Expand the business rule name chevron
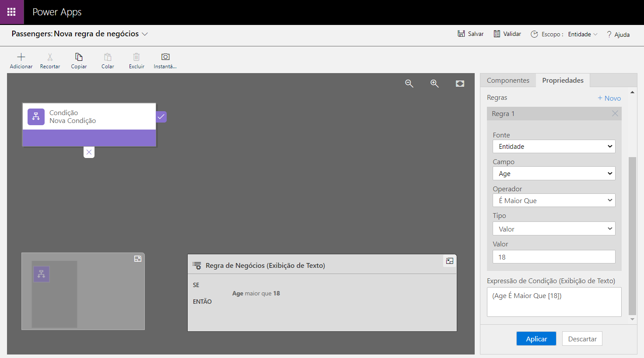The width and height of the screenshot is (644, 358). (x=145, y=34)
